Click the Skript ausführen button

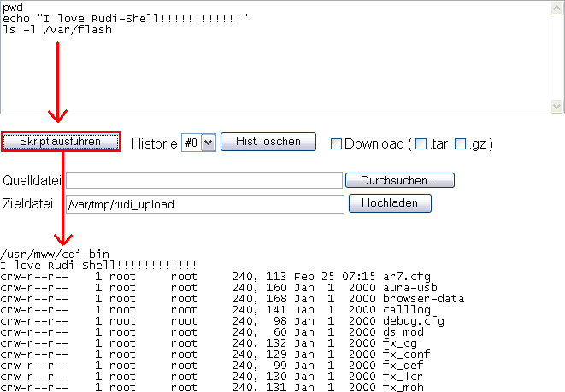pos(61,142)
